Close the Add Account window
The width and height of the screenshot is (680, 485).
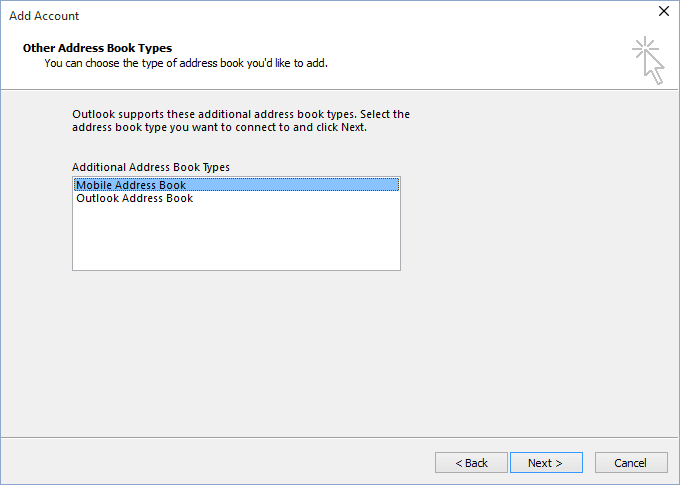pos(664,11)
